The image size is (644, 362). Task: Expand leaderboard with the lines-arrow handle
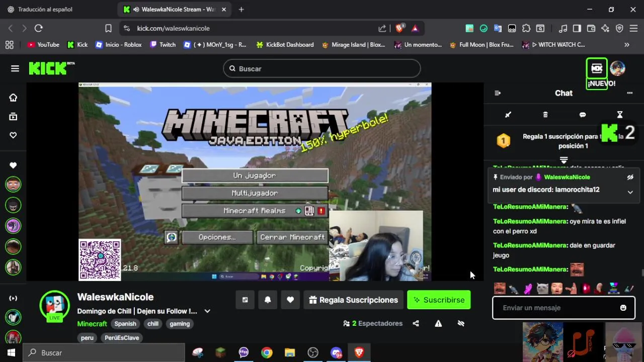point(563,160)
